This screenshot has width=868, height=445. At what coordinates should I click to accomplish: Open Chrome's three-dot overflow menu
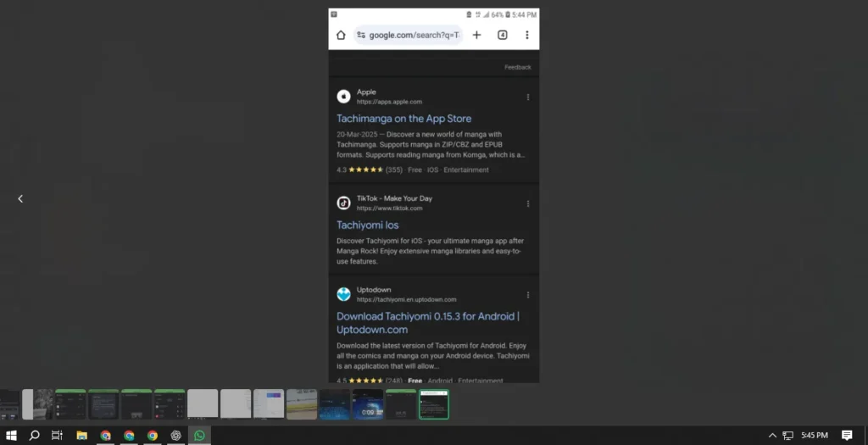pos(526,36)
